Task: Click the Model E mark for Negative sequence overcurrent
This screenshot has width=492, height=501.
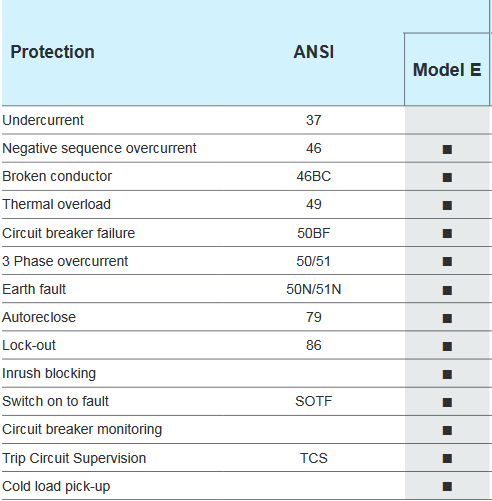Action: [x=447, y=149]
